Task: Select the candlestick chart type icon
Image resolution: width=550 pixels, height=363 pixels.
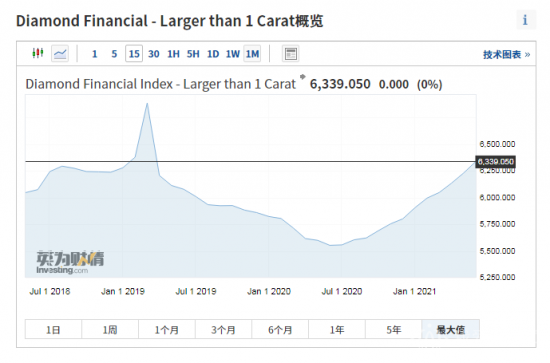Action: 38,53
